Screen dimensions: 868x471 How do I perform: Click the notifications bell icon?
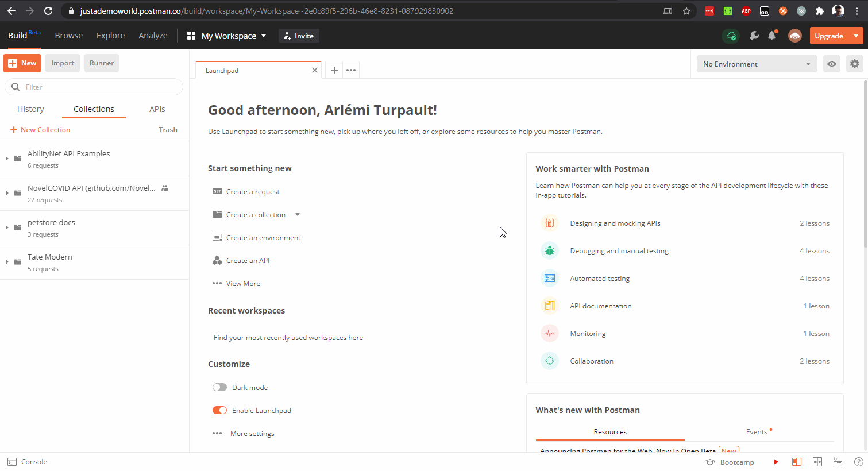pos(772,35)
